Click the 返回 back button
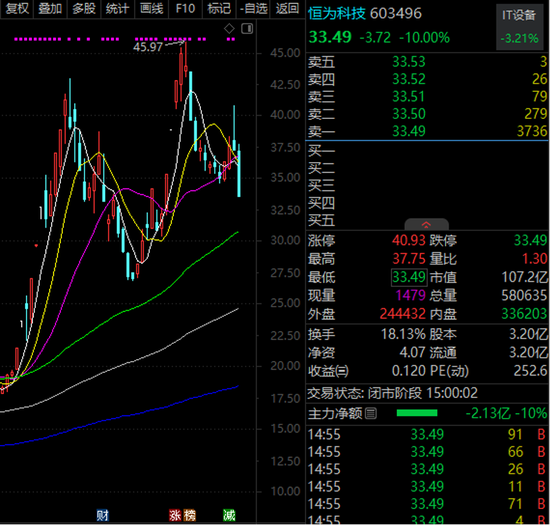Viewport: 550px width, 525px height. (287, 8)
